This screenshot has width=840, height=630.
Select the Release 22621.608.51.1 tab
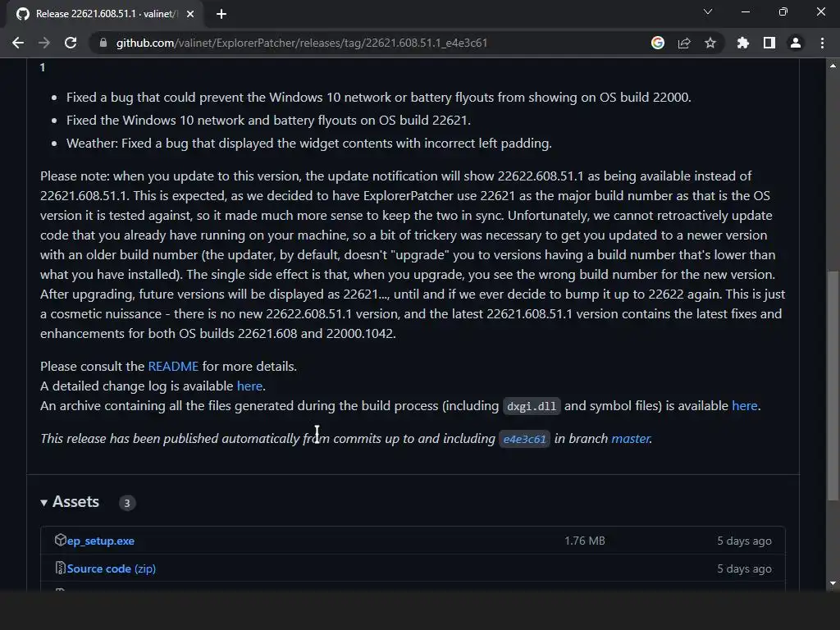tap(106, 14)
